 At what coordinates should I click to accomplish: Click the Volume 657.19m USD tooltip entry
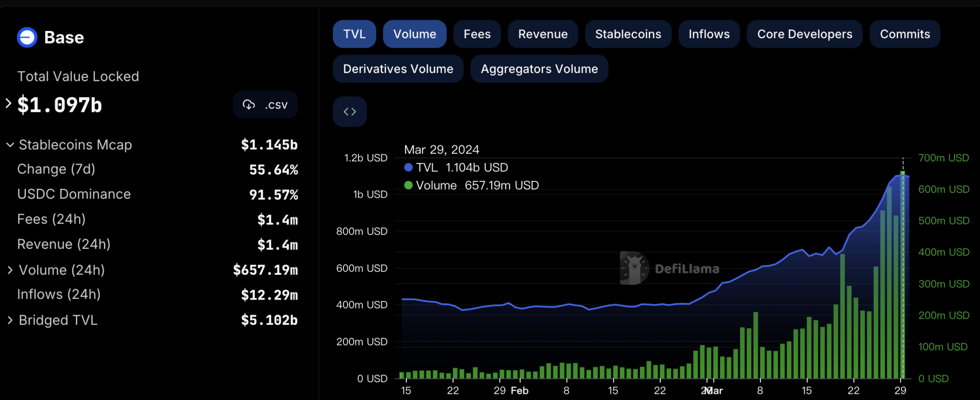(x=472, y=185)
